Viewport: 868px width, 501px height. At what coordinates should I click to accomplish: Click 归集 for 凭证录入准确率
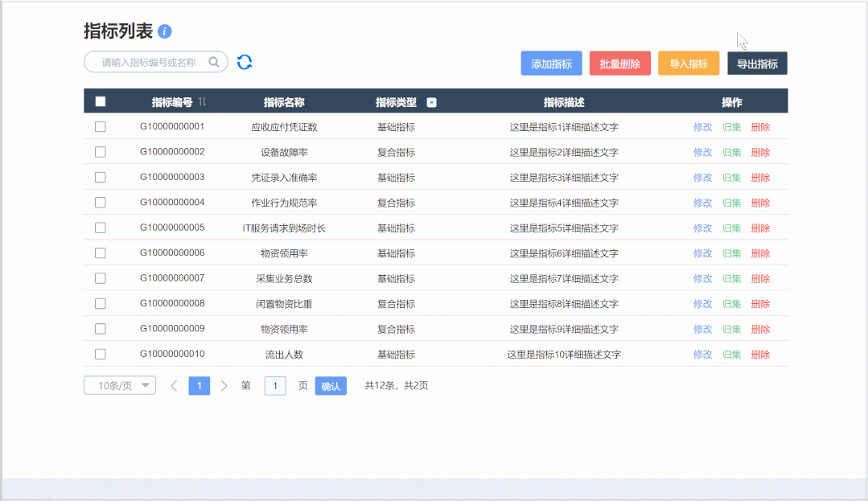(x=732, y=178)
